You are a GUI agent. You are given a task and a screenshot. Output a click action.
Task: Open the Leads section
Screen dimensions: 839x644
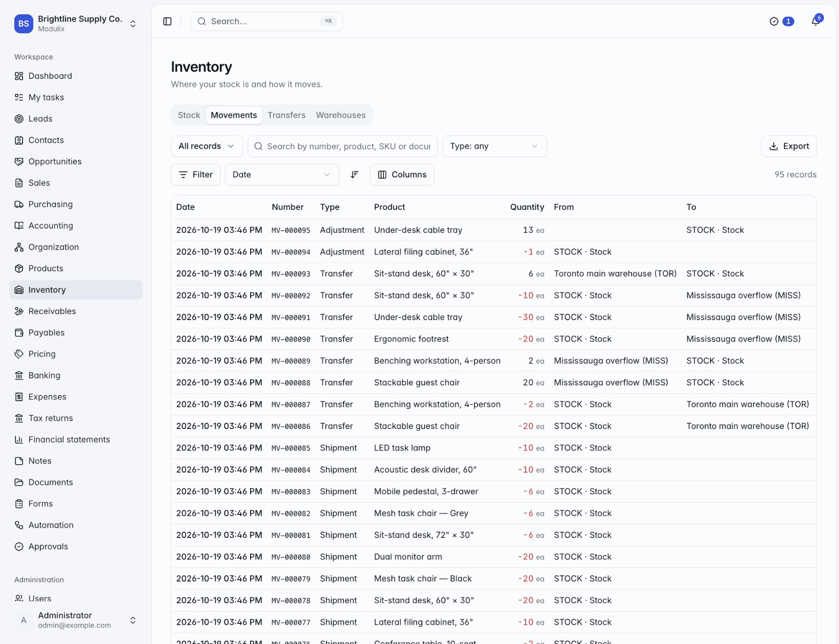click(76, 119)
